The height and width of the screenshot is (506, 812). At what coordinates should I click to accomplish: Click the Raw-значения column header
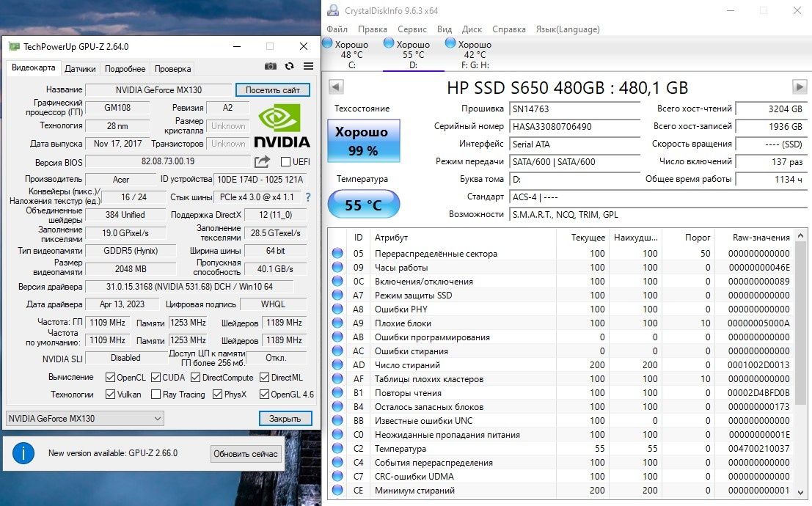pyautogui.click(x=754, y=237)
